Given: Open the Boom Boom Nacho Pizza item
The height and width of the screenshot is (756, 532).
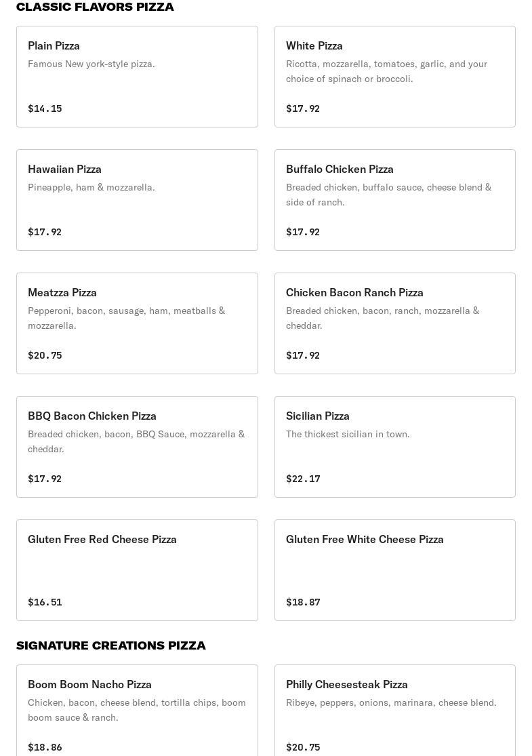Looking at the screenshot, I should (x=137, y=711).
